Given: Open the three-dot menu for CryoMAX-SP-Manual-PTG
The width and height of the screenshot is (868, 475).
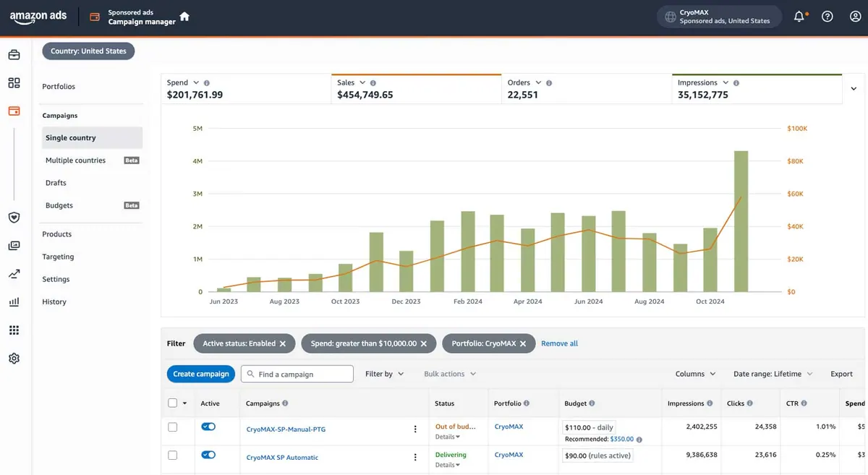Looking at the screenshot, I should click(415, 429).
